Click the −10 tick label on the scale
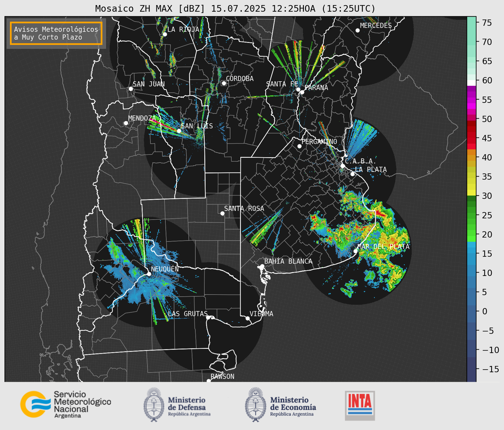 click(x=490, y=350)
